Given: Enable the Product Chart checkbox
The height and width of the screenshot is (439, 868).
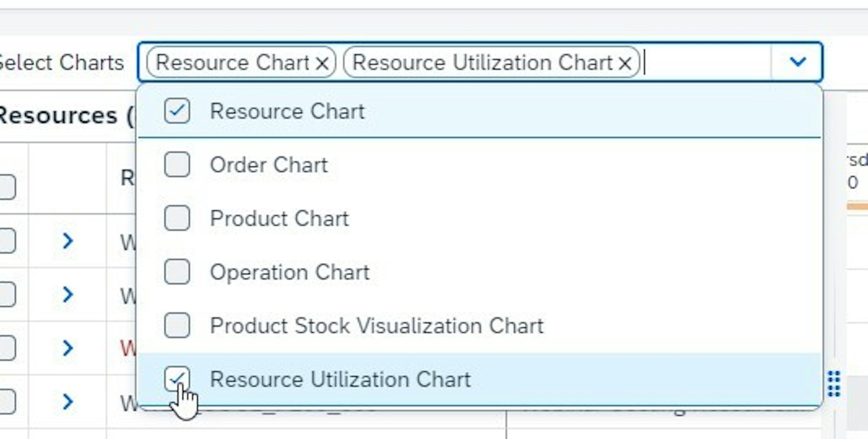Looking at the screenshot, I should point(177,218).
